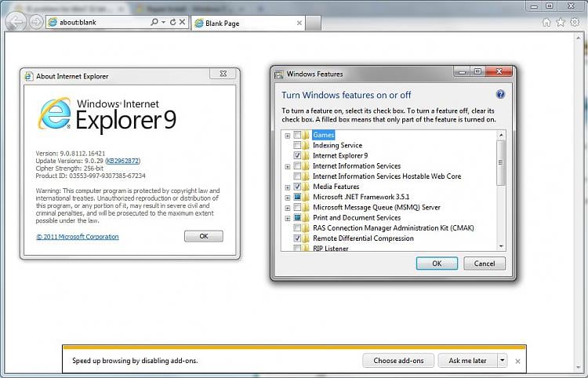The width and height of the screenshot is (588, 378).
Task: Expand Microsoft .NET Framework 3.5.1 node
Action: 288,198
